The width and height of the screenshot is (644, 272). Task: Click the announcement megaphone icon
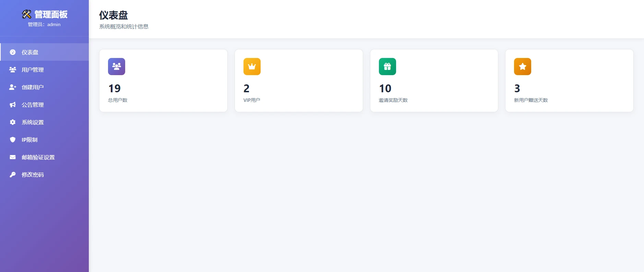click(13, 105)
